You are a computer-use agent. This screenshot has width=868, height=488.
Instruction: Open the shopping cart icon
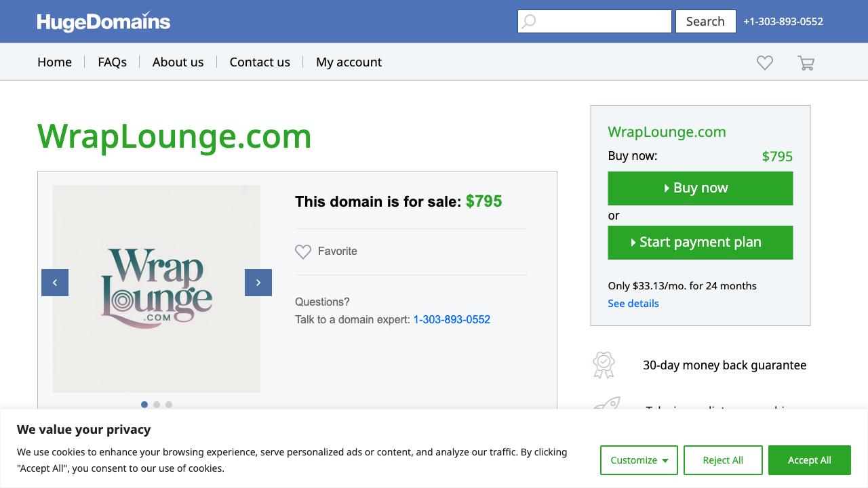[806, 63]
